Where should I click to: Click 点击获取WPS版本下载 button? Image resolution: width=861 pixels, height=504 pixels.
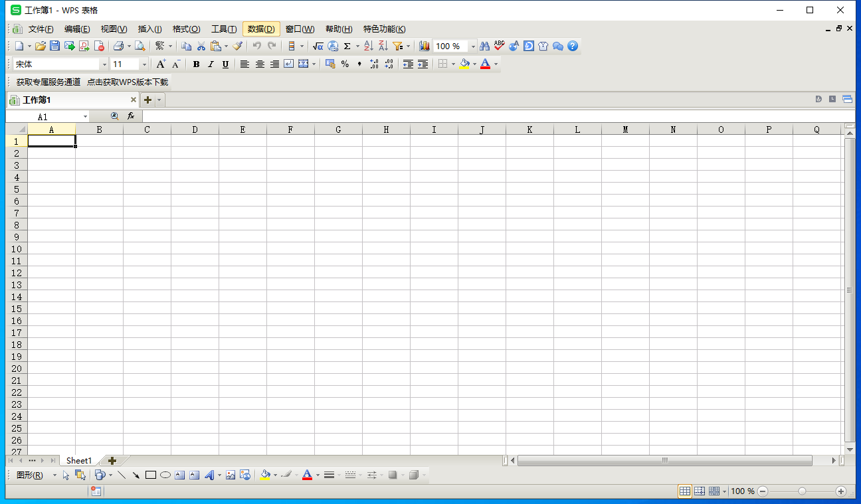(128, 82)
